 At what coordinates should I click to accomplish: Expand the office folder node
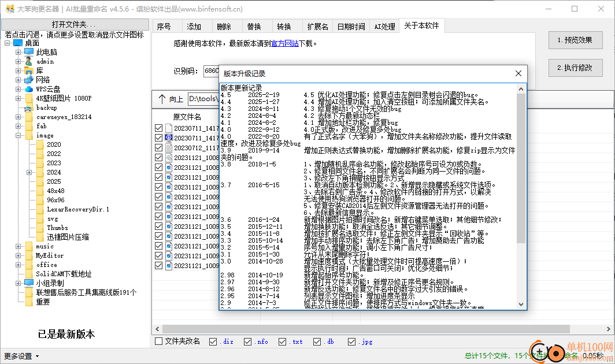tap(18, 265)
